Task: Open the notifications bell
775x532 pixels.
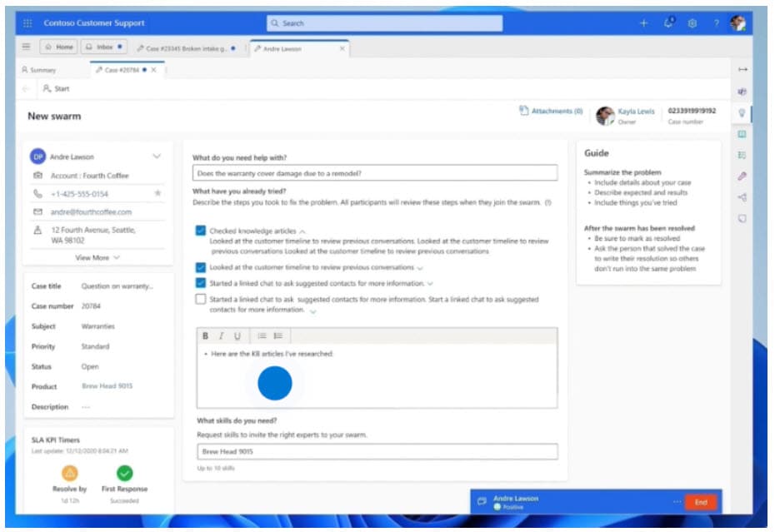Action: click(668, 22)
